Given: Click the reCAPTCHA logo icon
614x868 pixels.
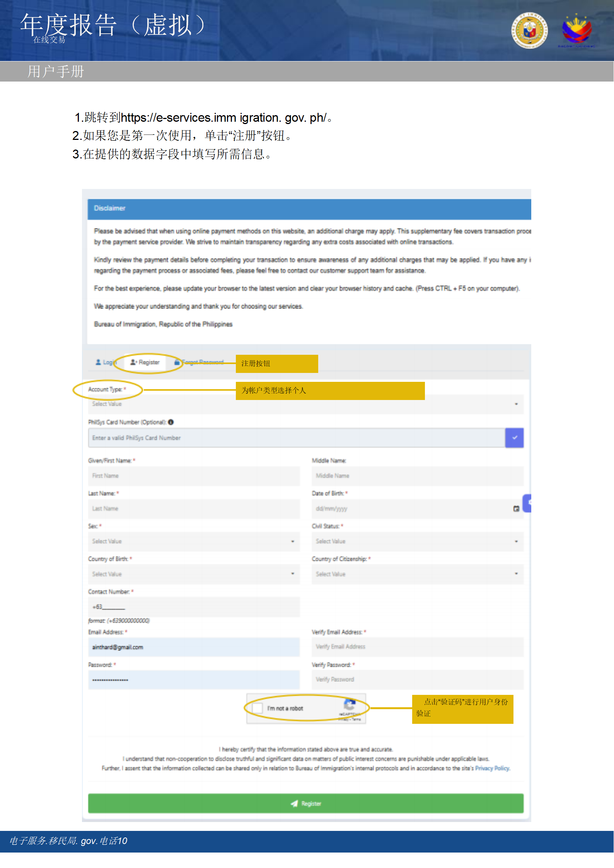Looking at the screenshot, I should tap(350, 704).
